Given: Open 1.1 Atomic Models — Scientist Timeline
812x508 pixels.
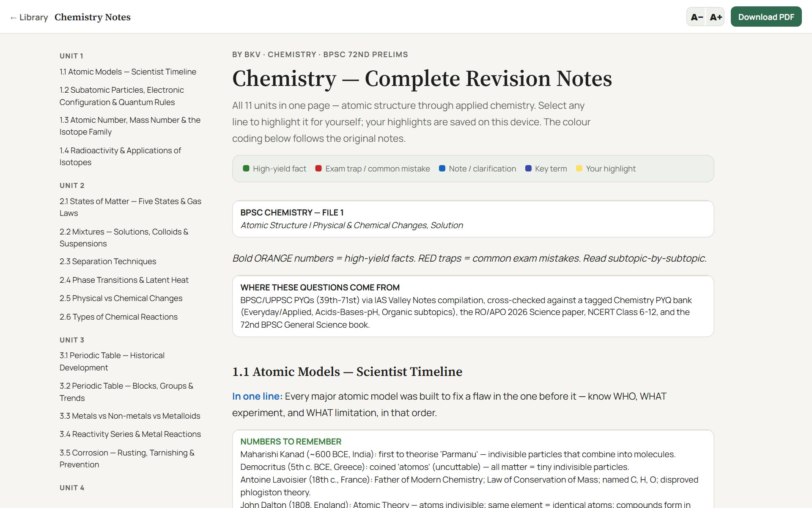Looking at the screenshot, I should (x=128, y=72).
